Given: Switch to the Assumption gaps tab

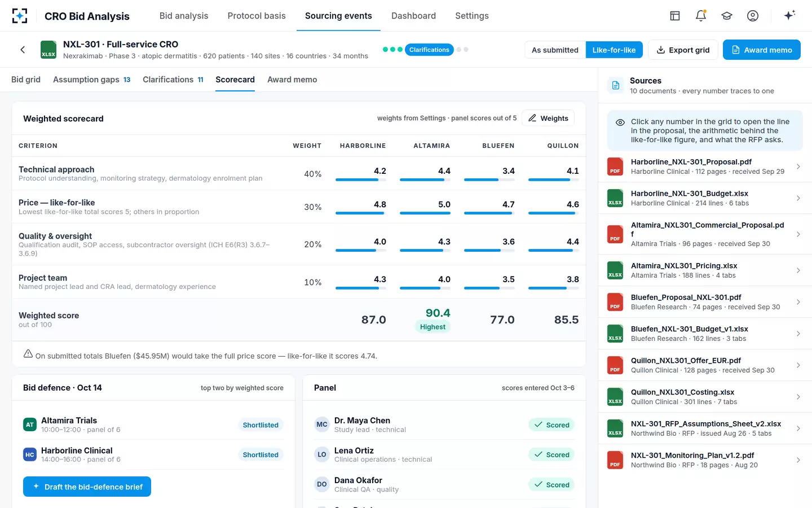Looking at the screenshot, I should pyautogui.click(x=92, y=80).
